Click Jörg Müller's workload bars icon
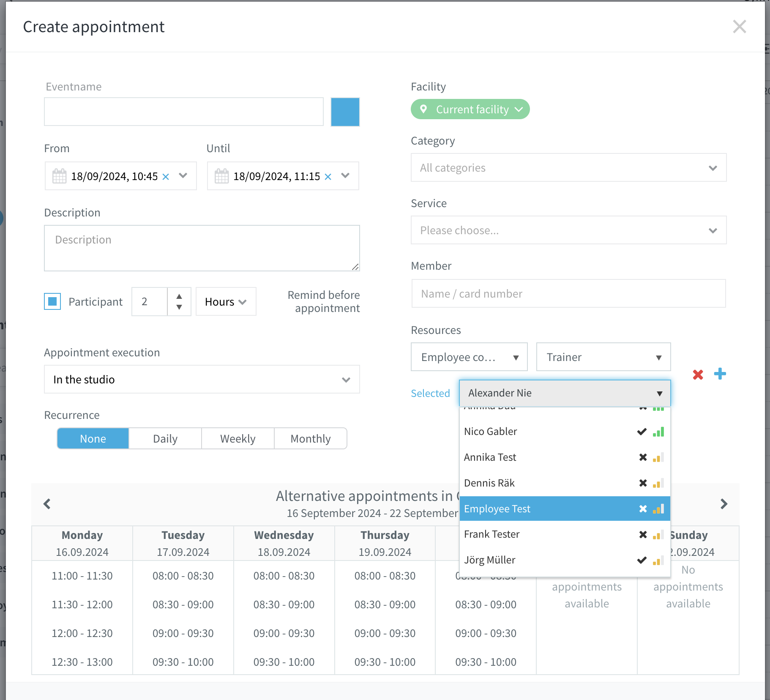 tap(658, 560)
